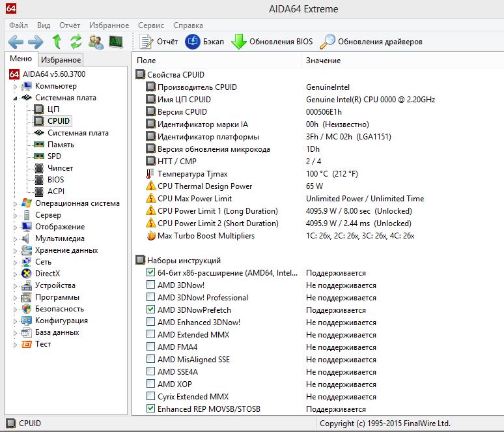Click the Обновления BIOS toolbar label
Viewport: 504px width, 432px height.
[x=281, y=42]
